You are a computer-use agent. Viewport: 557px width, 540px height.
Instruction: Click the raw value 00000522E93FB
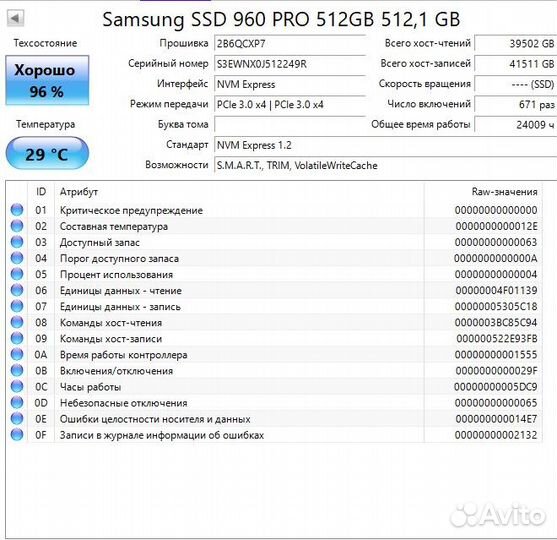point(497,339)
